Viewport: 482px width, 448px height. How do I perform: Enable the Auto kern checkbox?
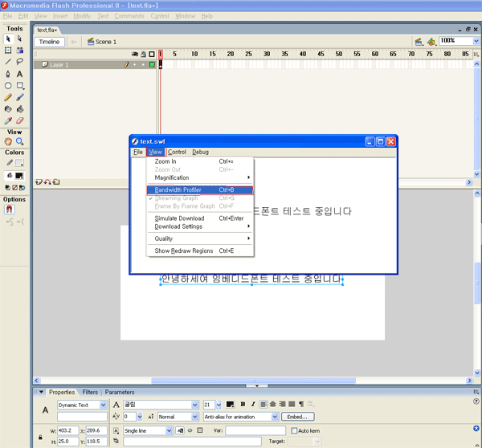(x=294, y=430)
